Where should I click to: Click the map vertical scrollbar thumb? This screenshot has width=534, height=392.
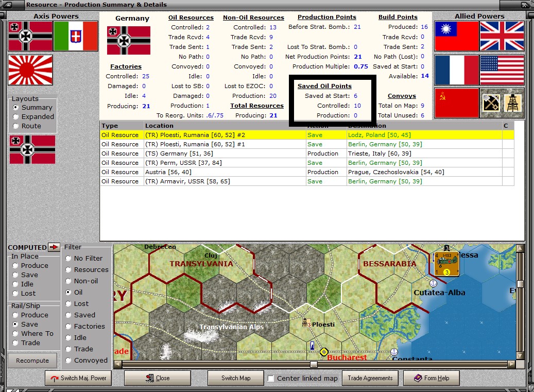point(520,284)
